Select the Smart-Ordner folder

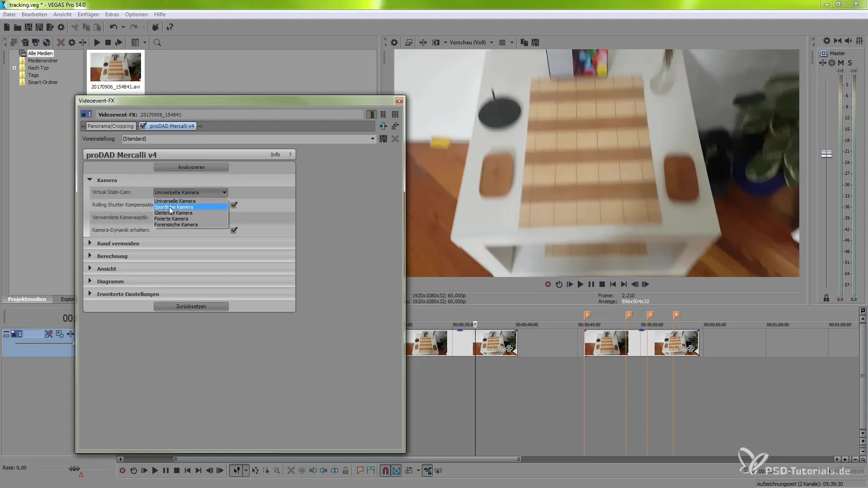[x=42, y=82]
